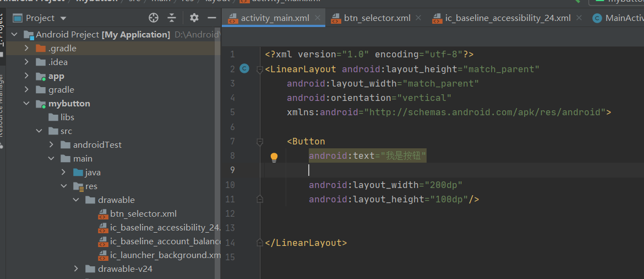Image resolution: width=644 pixels, height=279 pixels.
Task: Close the btn_selector.xml tab
Action: pyautogui.click(x=418, y=18)
